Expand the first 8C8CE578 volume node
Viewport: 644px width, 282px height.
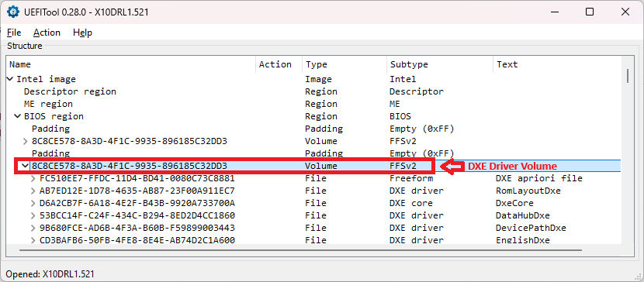point(26,142)
